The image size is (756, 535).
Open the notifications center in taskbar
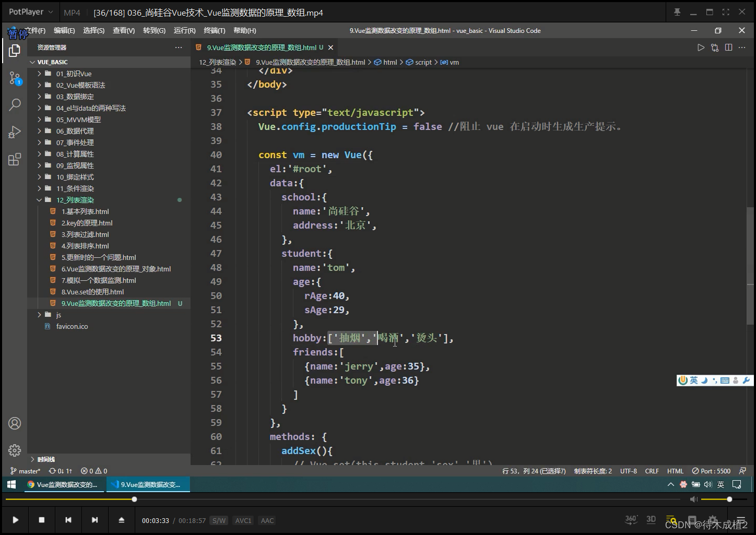click(737, 484)
